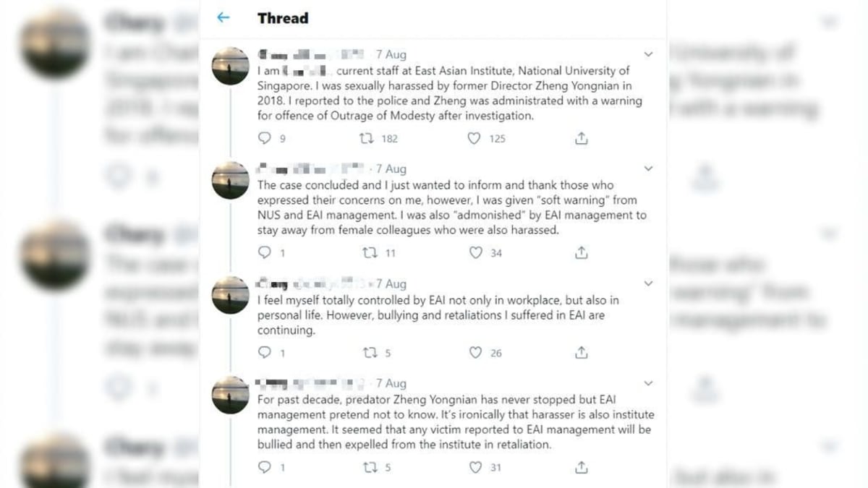The width and height of the screenshot is (868, 488).
Task: Share the tweet about bullying and retaliations
Action: [x=582, y=353]
